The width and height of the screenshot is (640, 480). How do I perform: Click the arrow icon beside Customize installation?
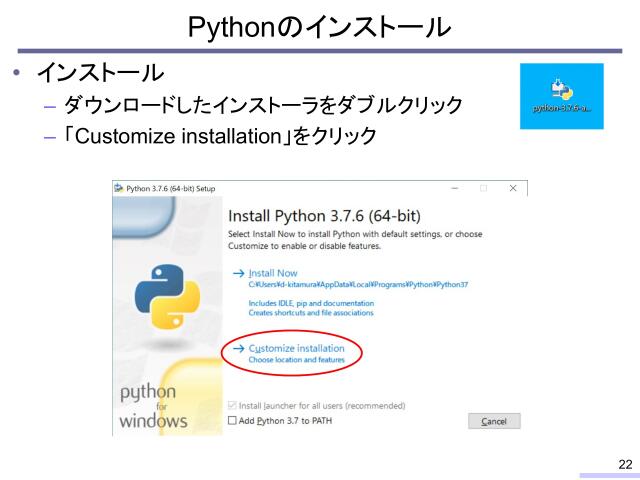tap(237, 347)
